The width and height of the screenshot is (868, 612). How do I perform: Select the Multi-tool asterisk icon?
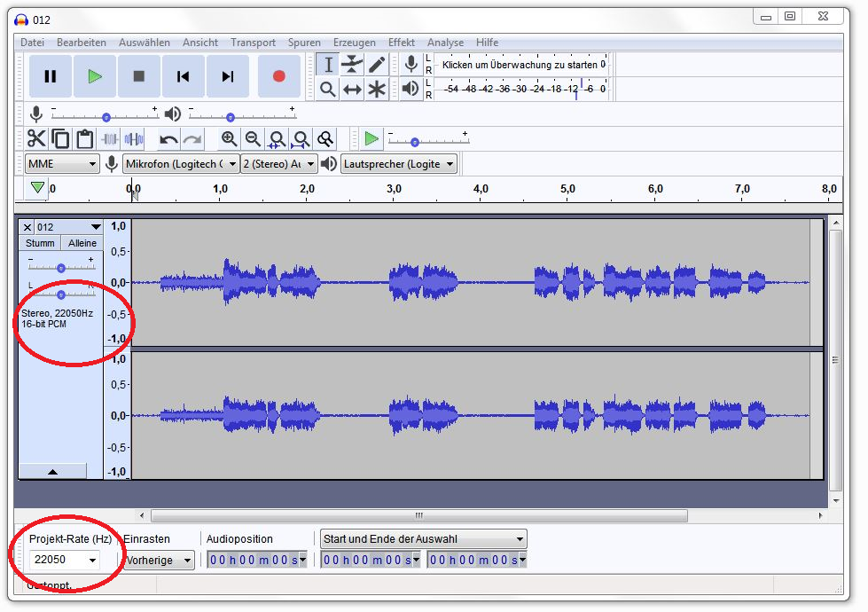click(377, 89)
